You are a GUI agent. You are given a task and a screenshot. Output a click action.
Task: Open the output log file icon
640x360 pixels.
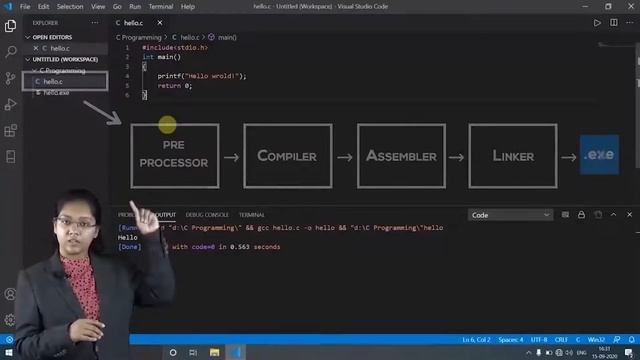pyautogui.click(x=598, y=215)
